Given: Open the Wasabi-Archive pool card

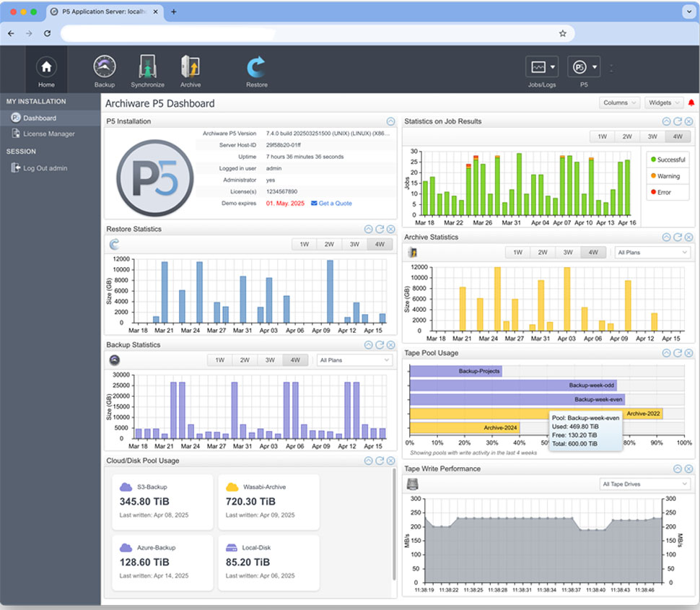Looking at the screenshot, I should (268, 502).
